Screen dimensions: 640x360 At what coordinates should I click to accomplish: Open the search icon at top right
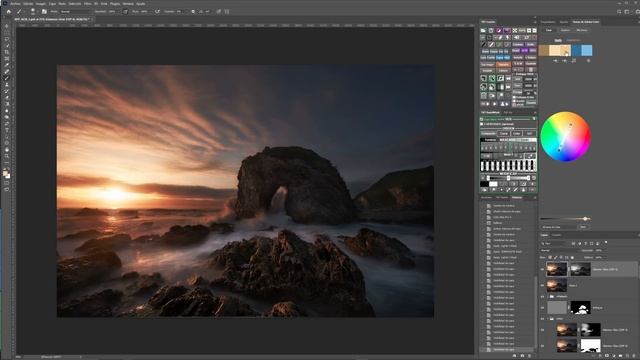pos(619,12)
